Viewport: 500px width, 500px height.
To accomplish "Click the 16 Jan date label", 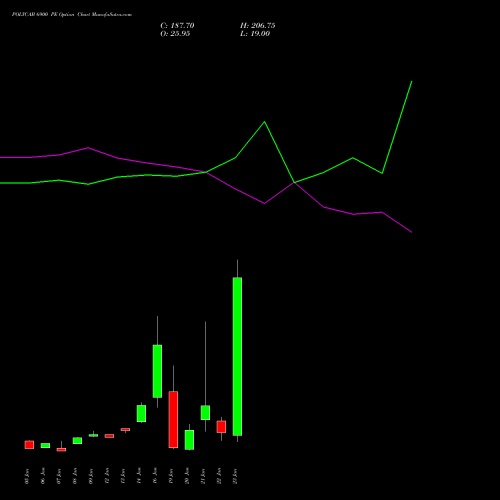I will click(155, 476).
